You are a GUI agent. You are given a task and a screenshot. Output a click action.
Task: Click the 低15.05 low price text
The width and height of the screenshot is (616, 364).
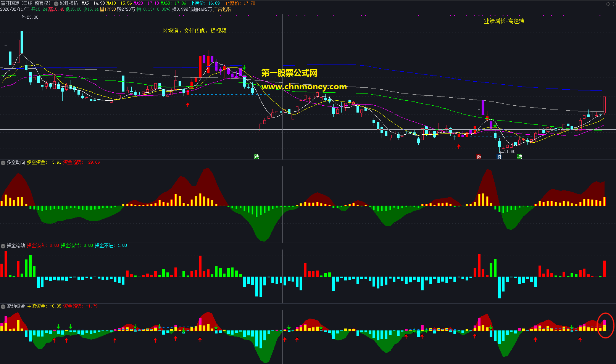[74, 9]
